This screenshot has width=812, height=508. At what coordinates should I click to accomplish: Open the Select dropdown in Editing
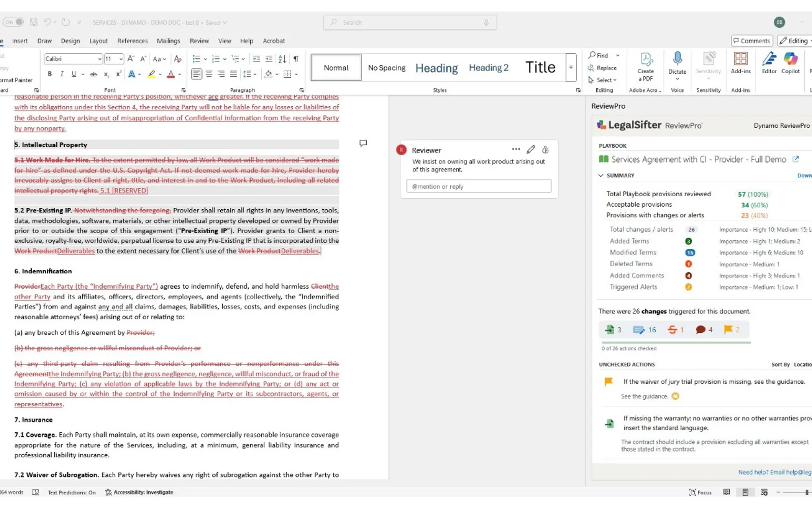[602, 80]
